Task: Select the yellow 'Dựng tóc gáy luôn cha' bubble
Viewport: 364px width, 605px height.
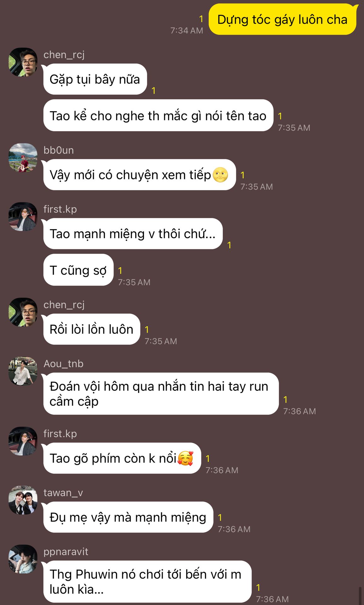Action: pyautogui.click(x=283, y=20)
